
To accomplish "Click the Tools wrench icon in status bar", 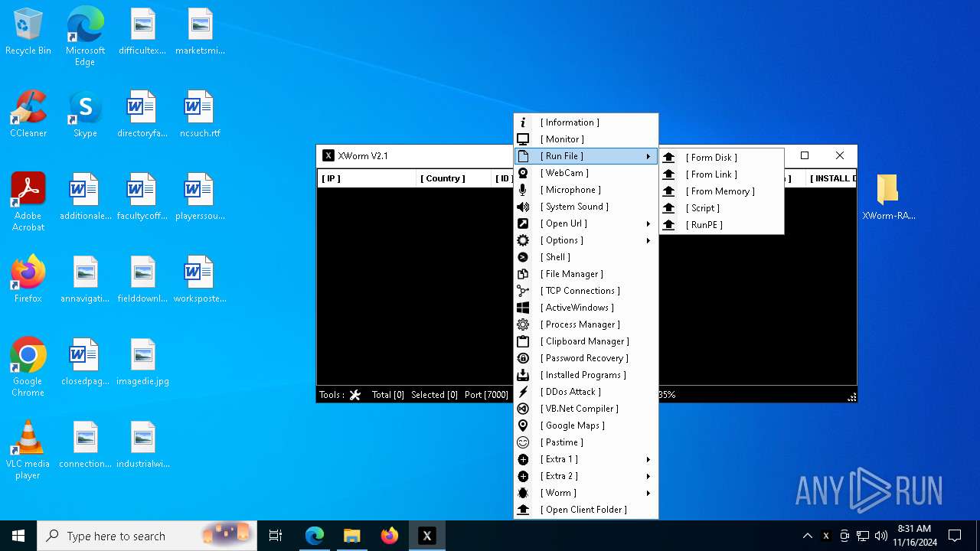I will point(354,395).
